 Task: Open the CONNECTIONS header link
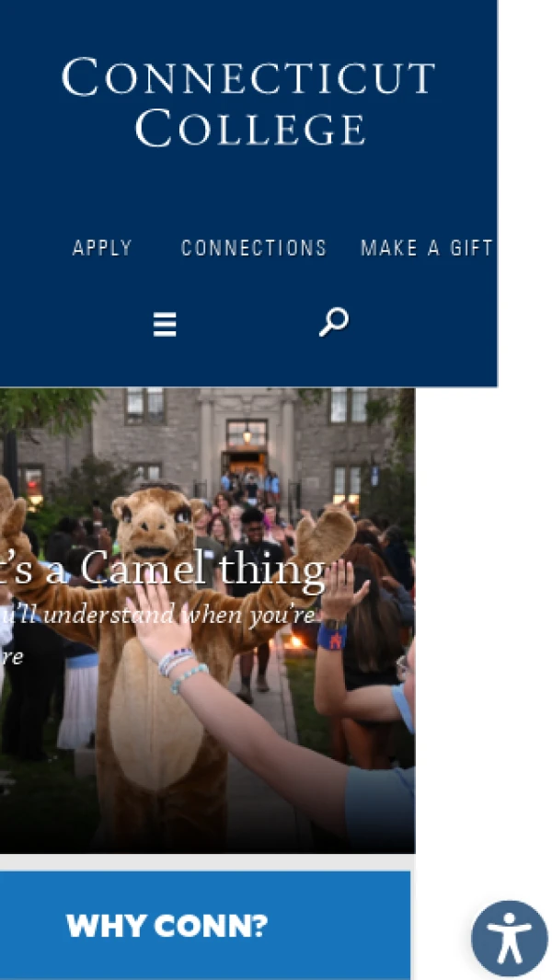pos(254,248)
